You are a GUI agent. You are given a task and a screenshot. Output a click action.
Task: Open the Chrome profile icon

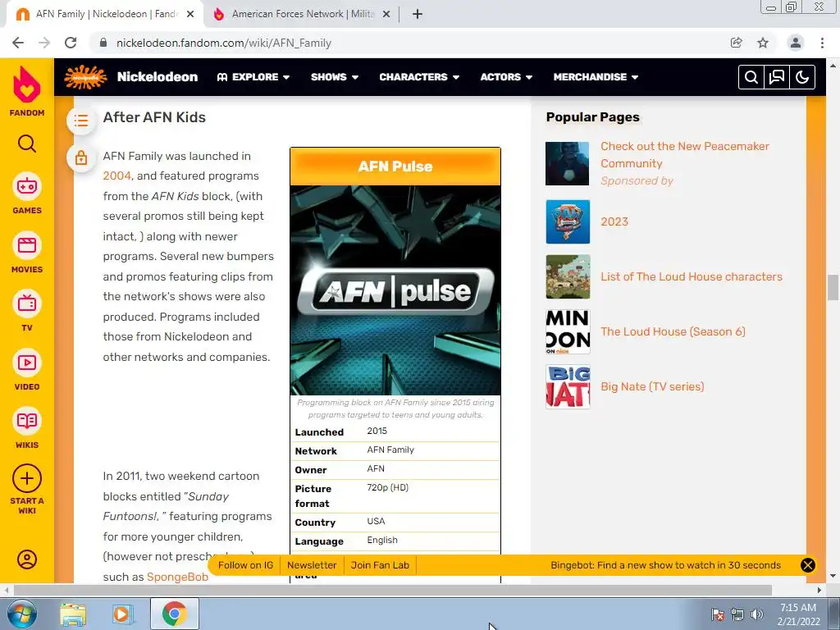point(796,43)
